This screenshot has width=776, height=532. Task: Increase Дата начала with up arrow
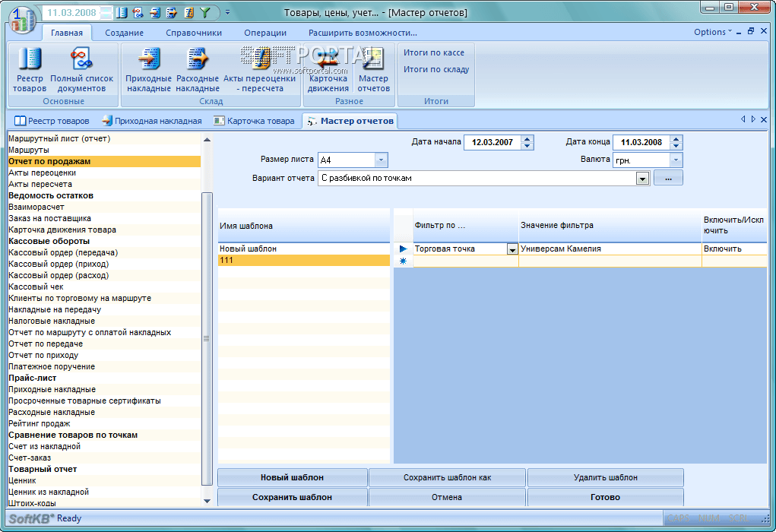[x=527, y=138]
